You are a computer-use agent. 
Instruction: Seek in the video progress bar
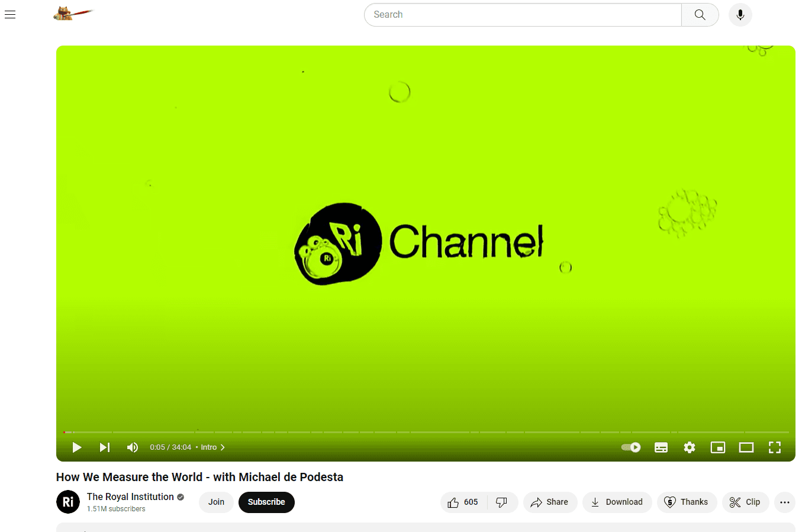point(426,432)
